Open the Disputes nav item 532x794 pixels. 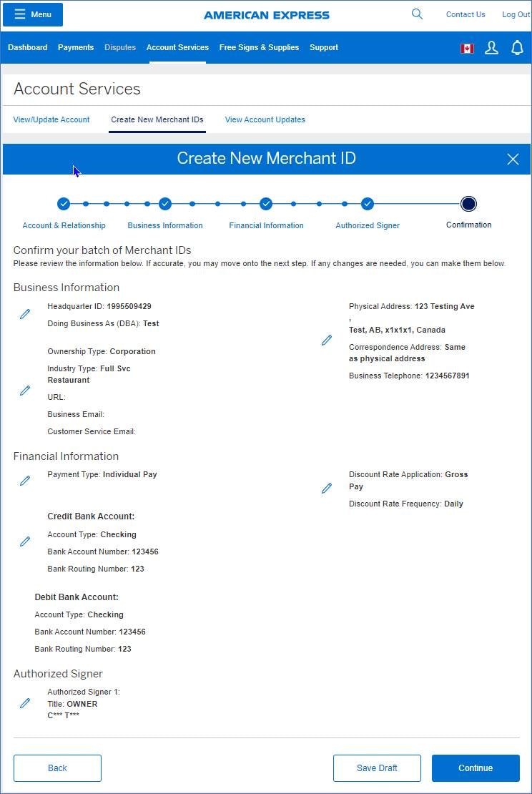click(120, 48)
